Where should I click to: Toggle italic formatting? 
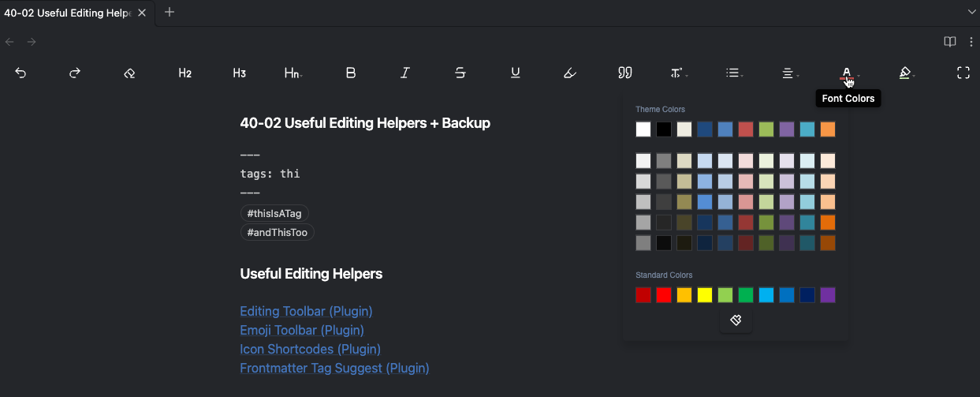click(x=405, y=73)
